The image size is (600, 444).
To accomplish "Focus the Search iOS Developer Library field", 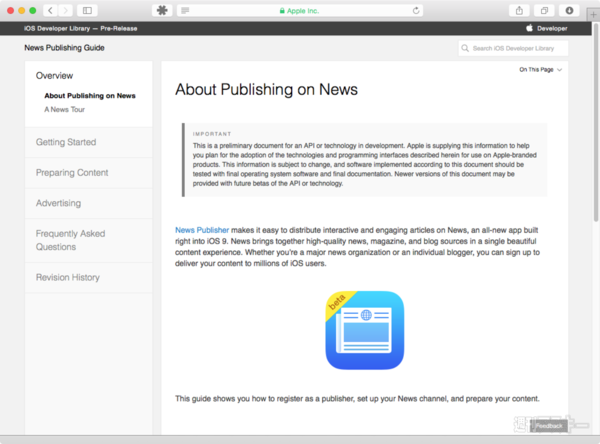I will pos(513,48).
